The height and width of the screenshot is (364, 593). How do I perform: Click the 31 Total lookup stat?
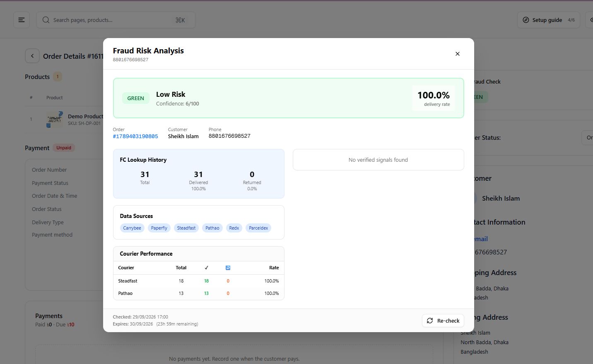(x=145, y=177)
